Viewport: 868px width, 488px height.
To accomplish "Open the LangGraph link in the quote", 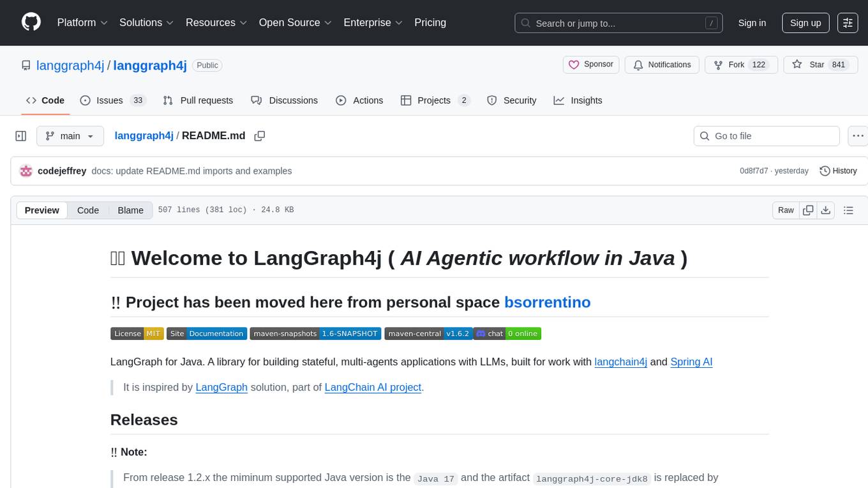I will pos(221,387).
